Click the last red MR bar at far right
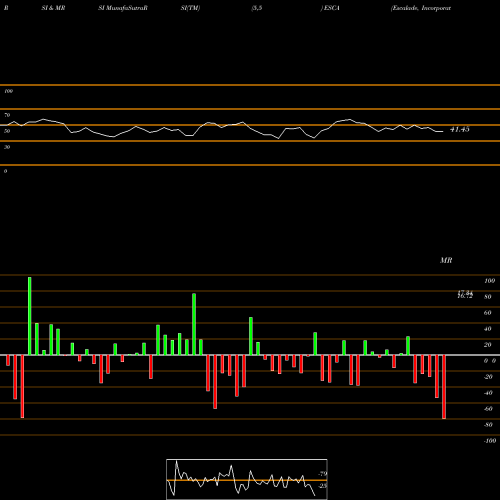 444,387
